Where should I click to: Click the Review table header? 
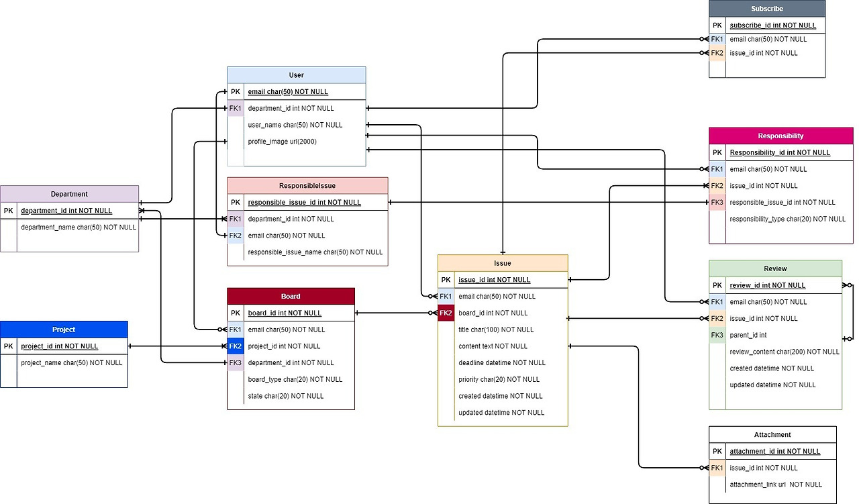point(775,268)
